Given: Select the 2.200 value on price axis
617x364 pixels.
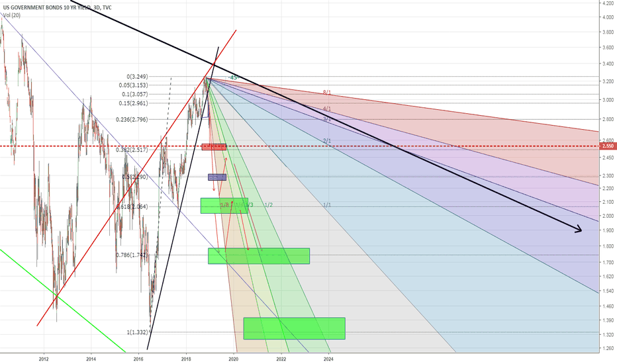Looking at the screenshot, I should pos(608,189).
